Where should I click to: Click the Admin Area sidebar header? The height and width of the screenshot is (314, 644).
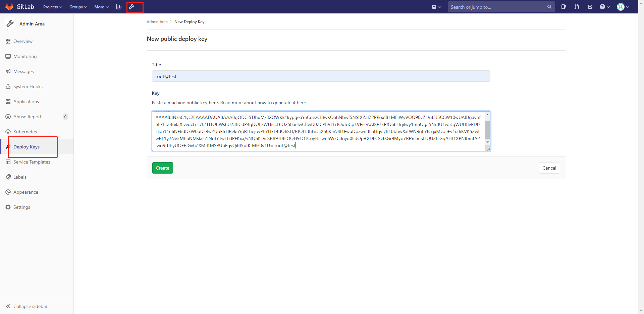pyautogui.click(x=32, y=24)
